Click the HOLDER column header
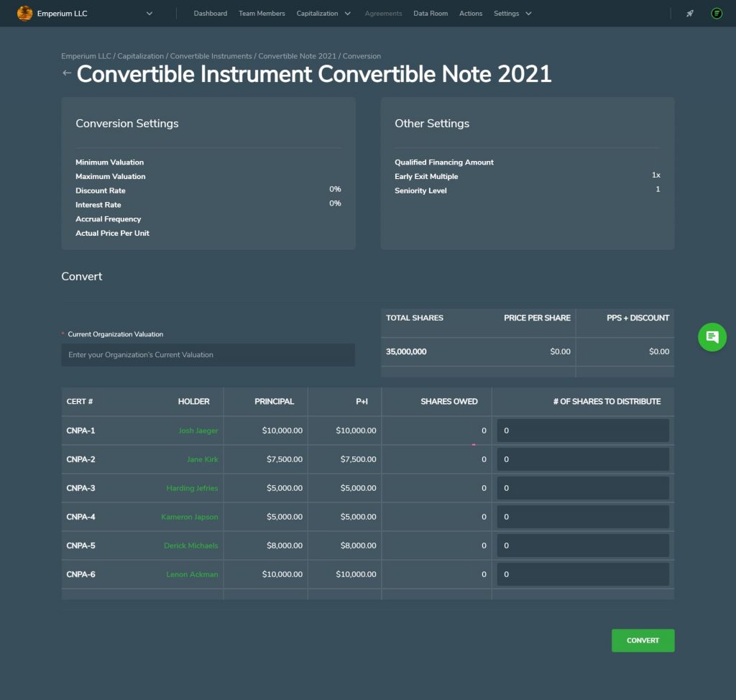The image size is (736, 700). [x=193, y=402]
